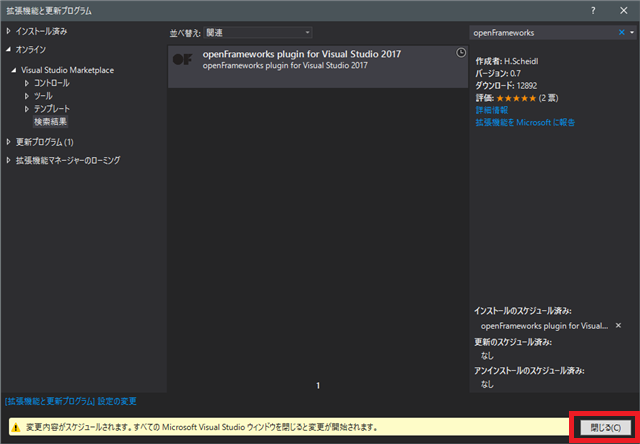Select the 更新プログラム (1) label
640x444 pixels.
pos(44,142)
